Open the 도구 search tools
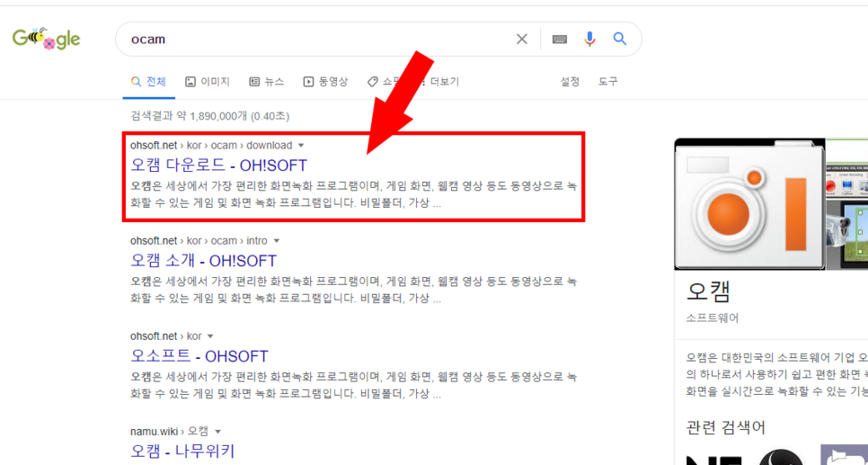Image resolution: width=868 pixels, height=465 pixels. click(607, 82)
